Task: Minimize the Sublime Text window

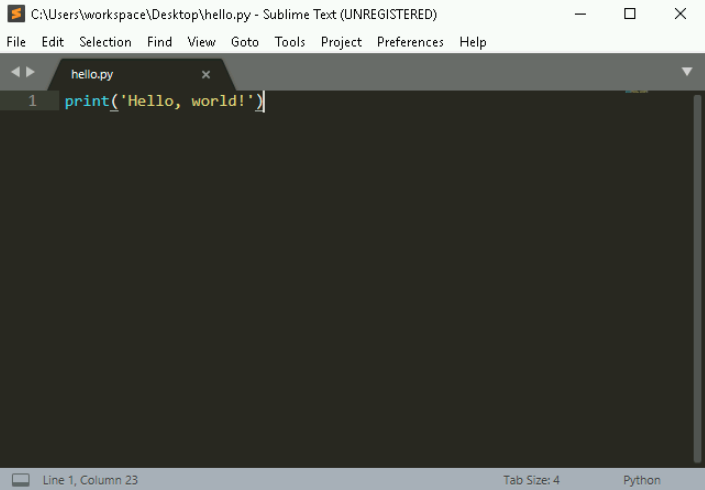Action: (583, 14)
